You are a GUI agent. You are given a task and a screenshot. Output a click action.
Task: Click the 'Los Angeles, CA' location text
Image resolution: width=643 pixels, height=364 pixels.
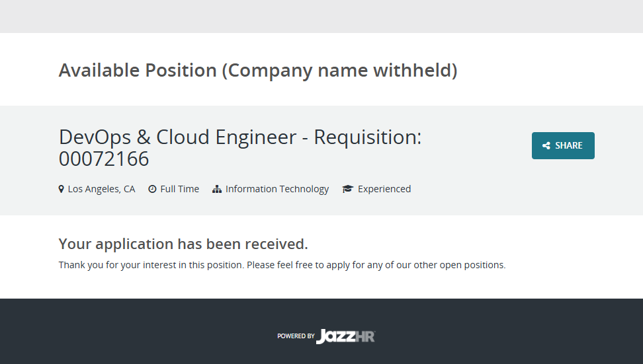101,189
